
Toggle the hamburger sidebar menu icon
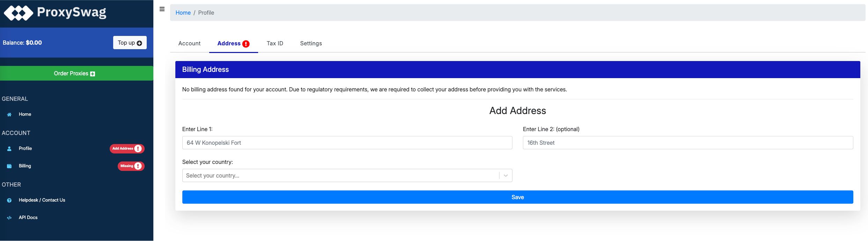[162, 9]
